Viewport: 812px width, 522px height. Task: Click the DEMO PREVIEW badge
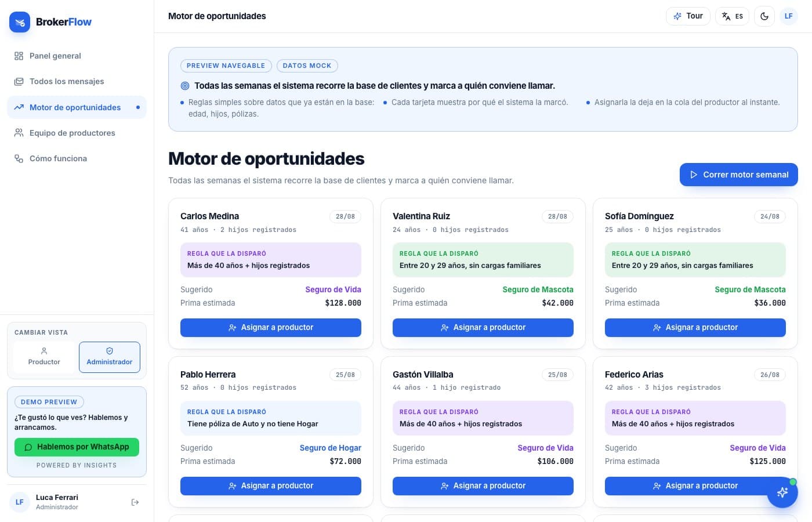pos(49,402)
